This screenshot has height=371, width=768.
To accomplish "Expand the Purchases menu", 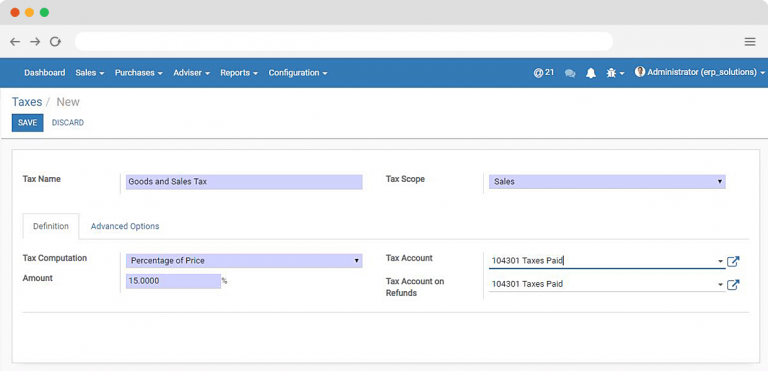I will pyautogui.click(x=139, y=73).
